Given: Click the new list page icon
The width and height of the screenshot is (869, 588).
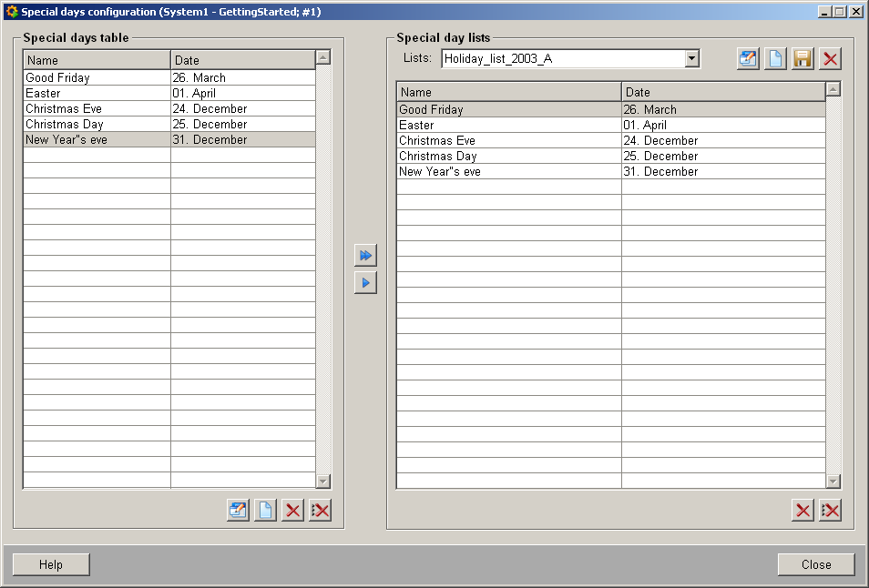Looking at the screenshot, I should [x=775, y=59].
